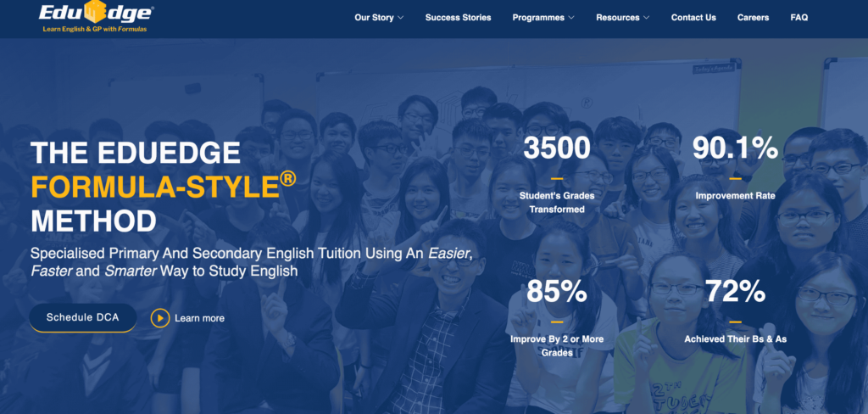Click the Learn more link
Viewport: 868px width, 414px height.
tap(199, 318)
